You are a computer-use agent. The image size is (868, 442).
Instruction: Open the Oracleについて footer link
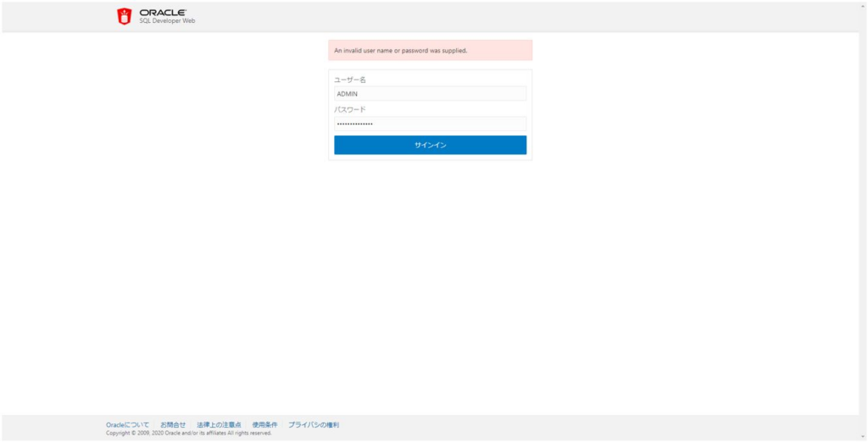pos(127,424)
